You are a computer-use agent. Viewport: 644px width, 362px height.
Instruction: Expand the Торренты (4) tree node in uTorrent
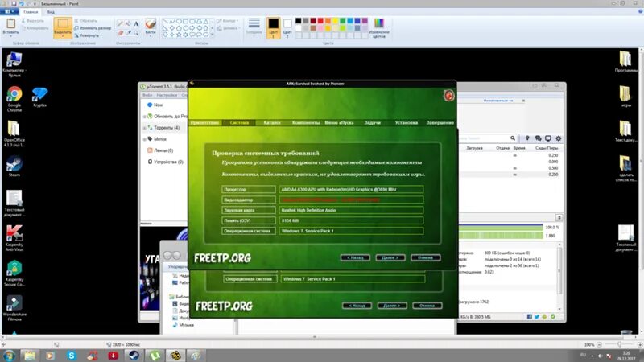[x=145, y=128]
